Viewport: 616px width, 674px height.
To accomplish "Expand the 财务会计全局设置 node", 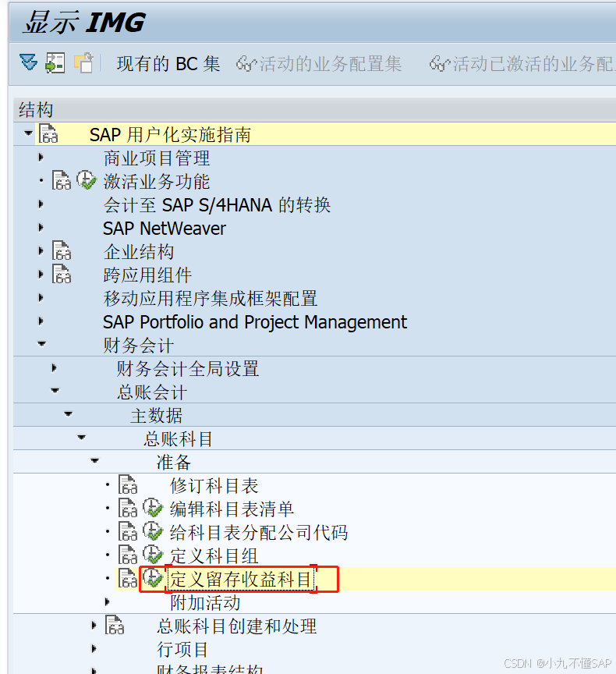I will 54,368.
